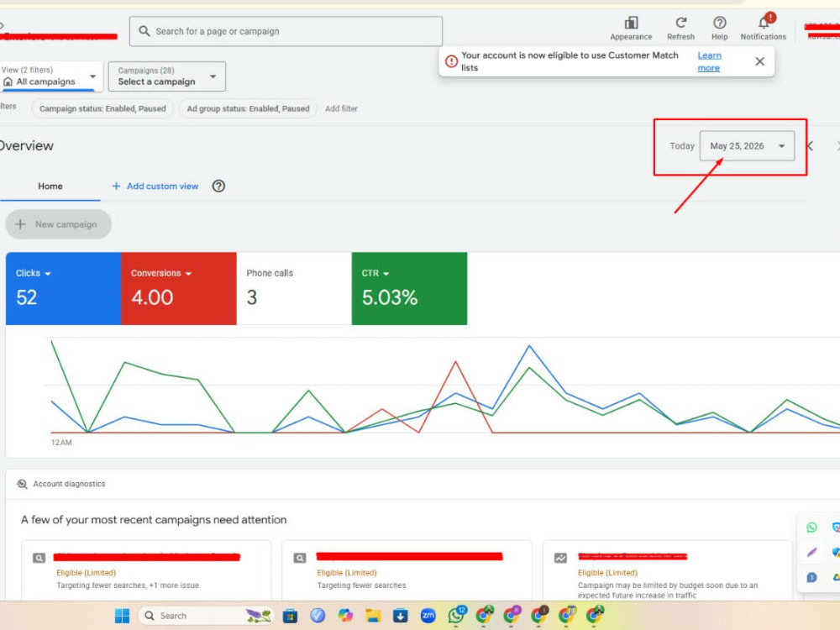
Task: Click the blue chat bubble icon in side panel
Action: 812,577
